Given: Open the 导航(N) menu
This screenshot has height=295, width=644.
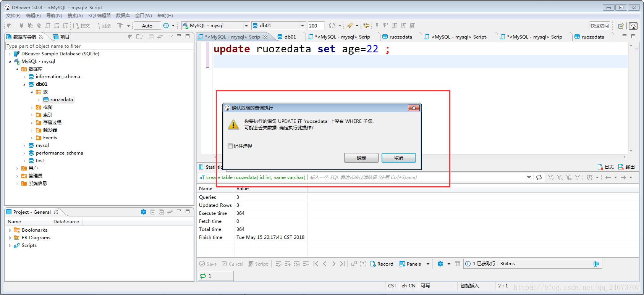Looking at the screenshot, I should (54, 16).
